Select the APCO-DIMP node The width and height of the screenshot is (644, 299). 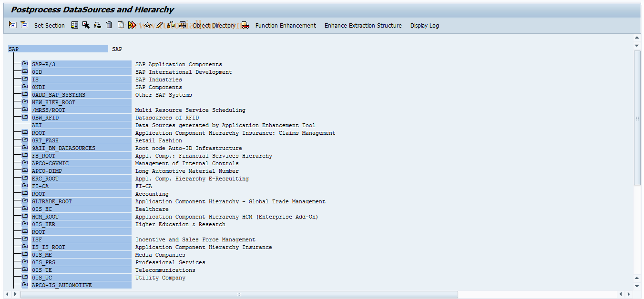coord(82,171)
